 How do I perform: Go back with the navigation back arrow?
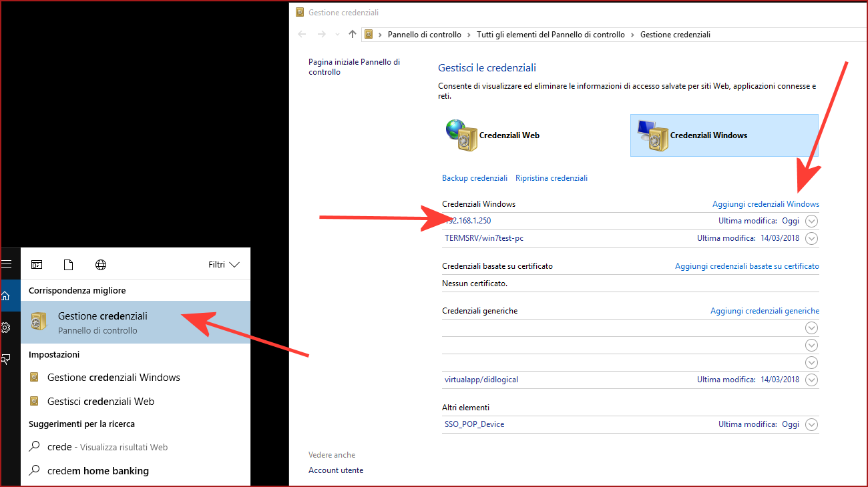pos(302,34)
